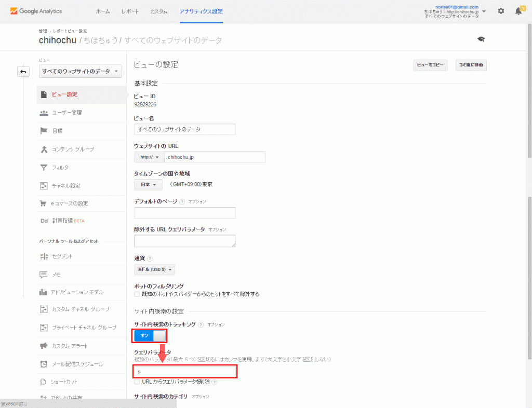Image resolution: width=532 pixels, height=408 pixels.
Task: Open the すべてのウェブサイトのデータ view dropdown
Action: pyautogui.click(x=80, y=72)
